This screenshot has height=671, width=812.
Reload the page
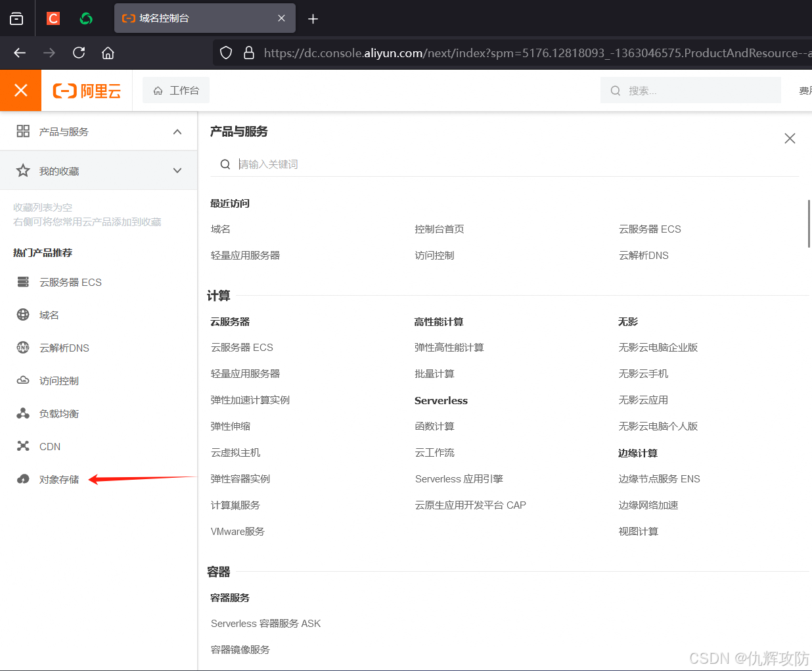(79, 53)
